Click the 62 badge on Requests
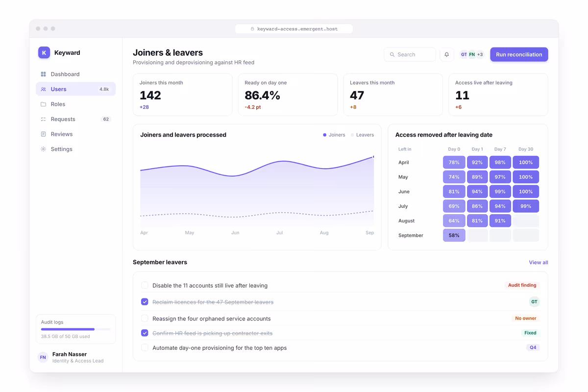 pos(106,119)
